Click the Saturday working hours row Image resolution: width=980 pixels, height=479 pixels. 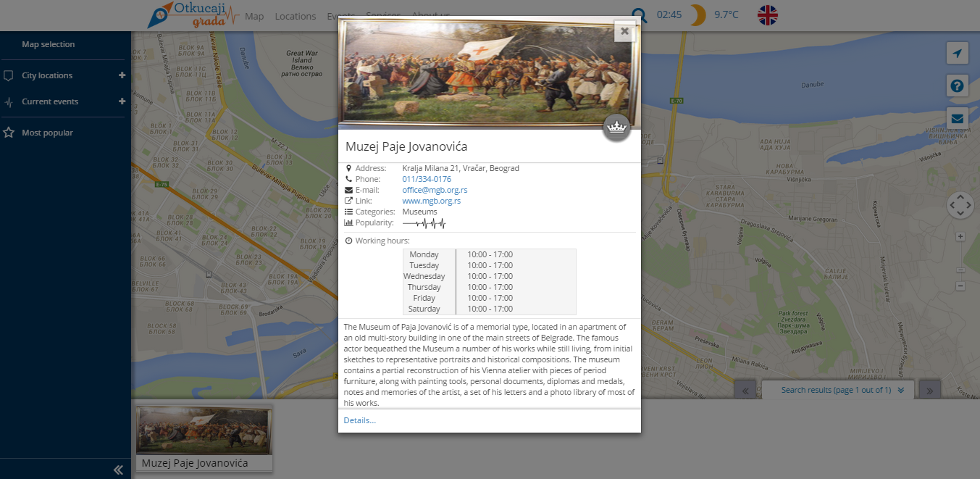(x=490, y=309)
